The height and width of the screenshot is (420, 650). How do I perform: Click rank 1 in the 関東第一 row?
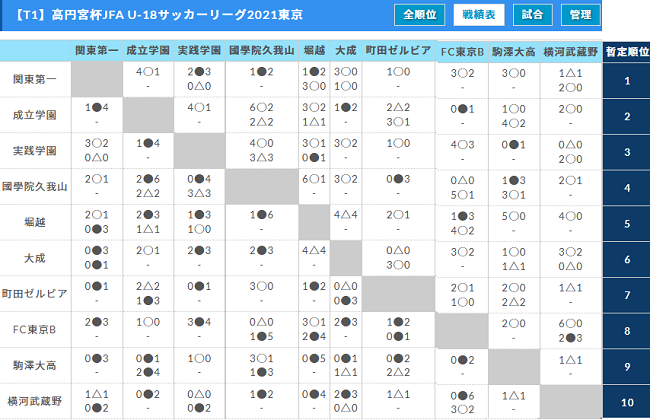click(x=627, y=80)
